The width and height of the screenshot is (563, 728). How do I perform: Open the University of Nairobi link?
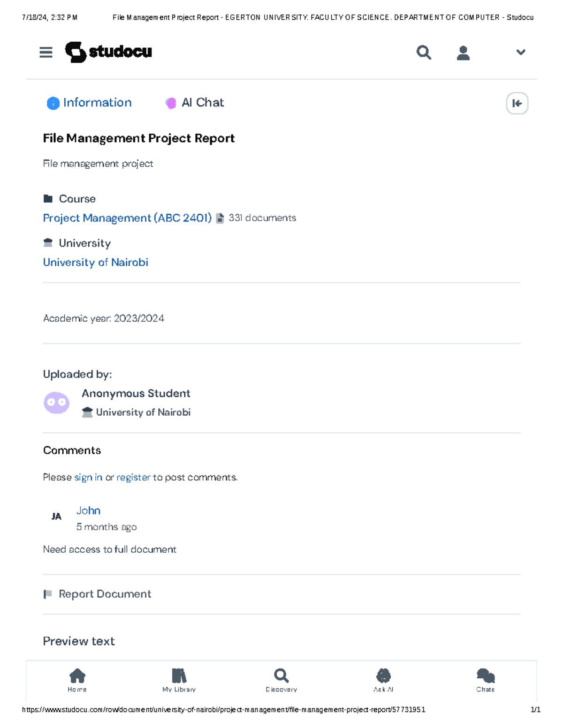96,263
